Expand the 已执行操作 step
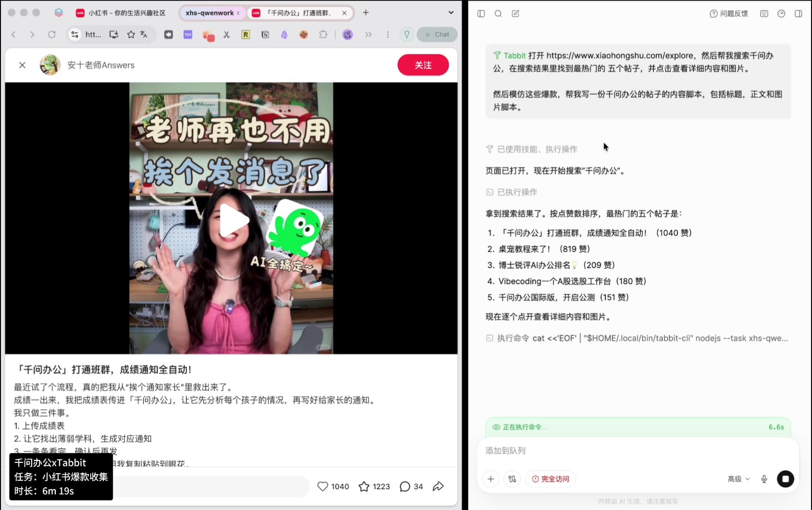The height and width of the screenshot is (510, 812). 511,192
